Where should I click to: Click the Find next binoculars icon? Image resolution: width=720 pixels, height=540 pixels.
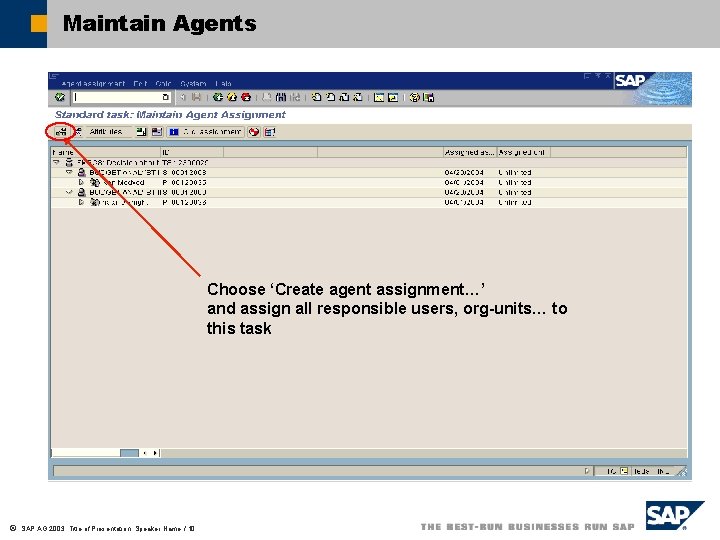tap(295, 97)
